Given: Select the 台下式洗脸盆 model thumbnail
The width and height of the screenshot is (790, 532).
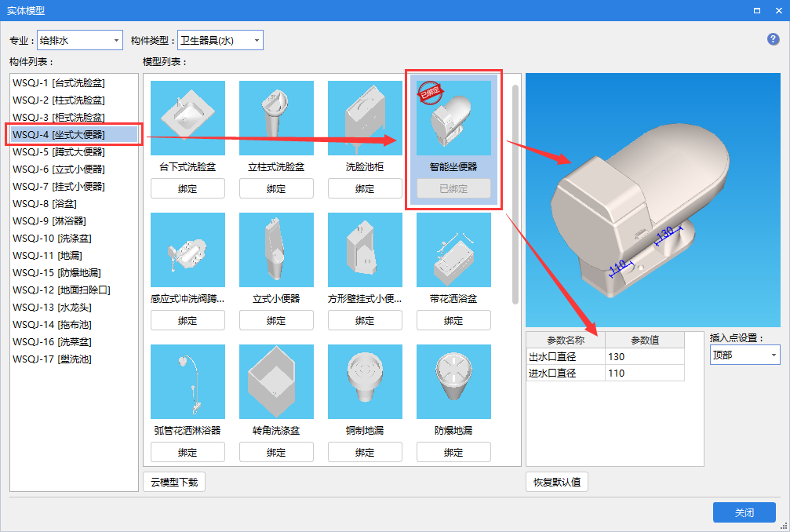Looking at the screenshot, I should click(x=187, y=118).
